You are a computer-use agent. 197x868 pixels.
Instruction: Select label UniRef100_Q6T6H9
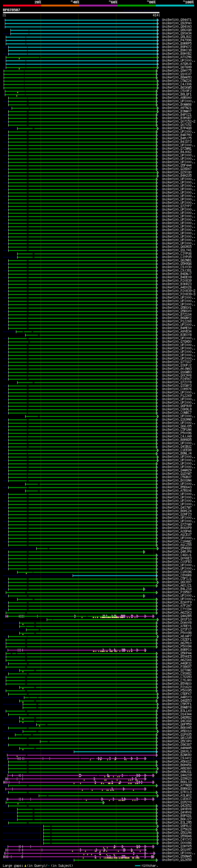[176, 67]
